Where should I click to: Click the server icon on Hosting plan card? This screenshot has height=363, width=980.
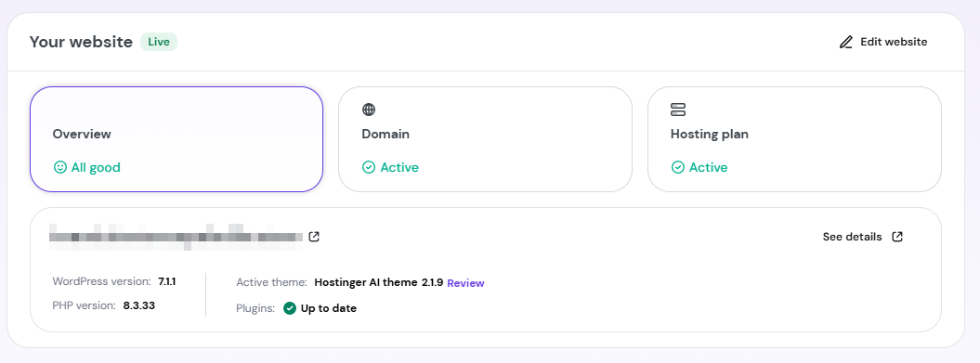(677, 110)
